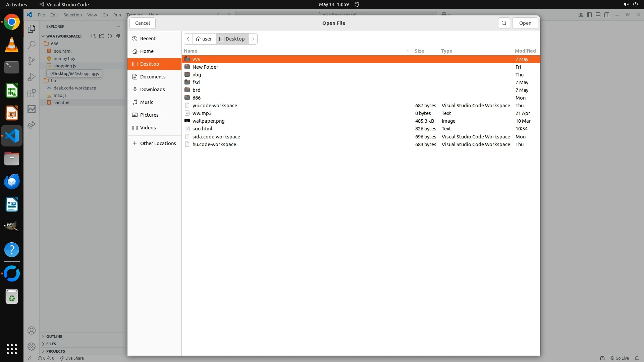
Task: Open VS Code Source Control view
Action: [x=32, y=61]
